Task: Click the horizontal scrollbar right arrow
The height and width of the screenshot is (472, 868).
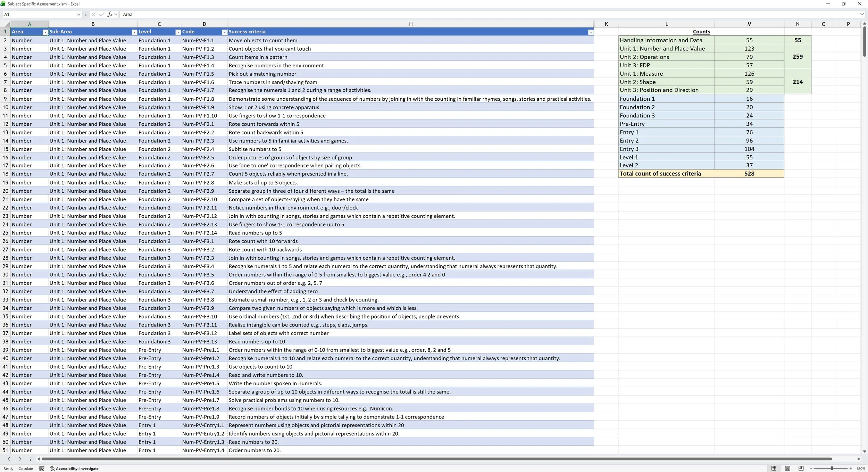Action: pyautogui.click(x=859, y=459)
